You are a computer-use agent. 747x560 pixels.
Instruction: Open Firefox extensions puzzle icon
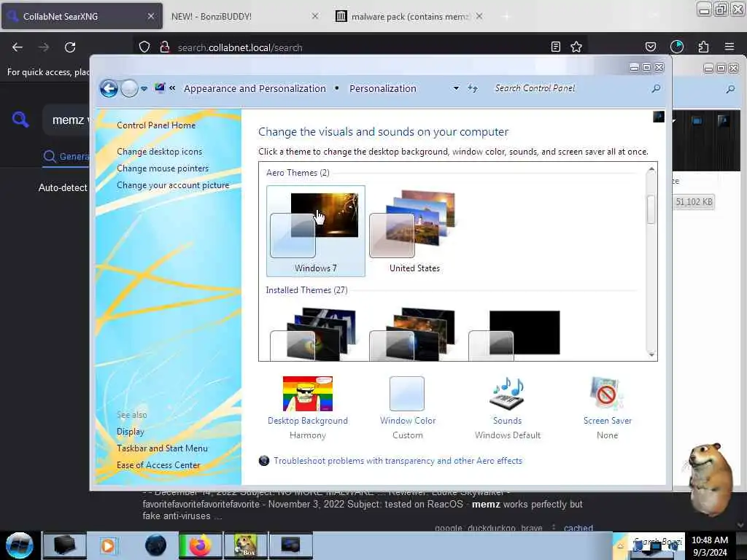[703, 47]
